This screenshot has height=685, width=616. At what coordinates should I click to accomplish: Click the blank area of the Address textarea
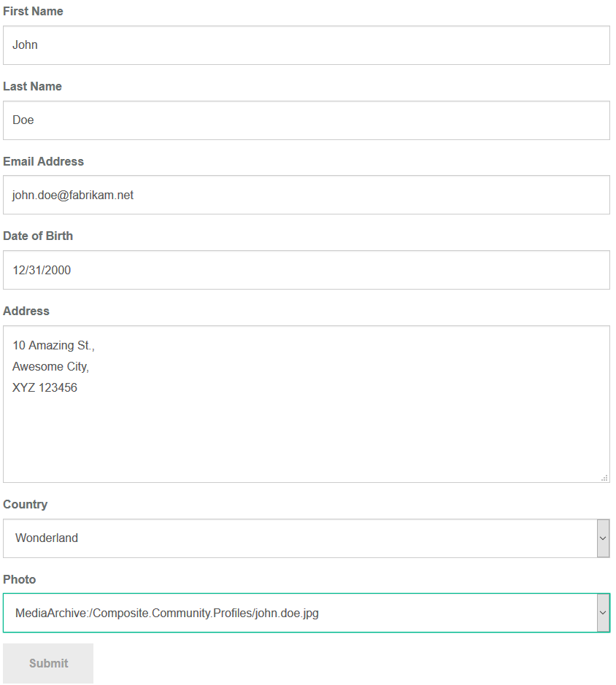coord(306,437)
